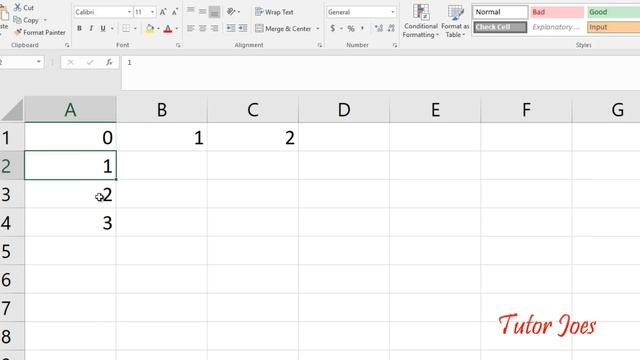Screen dimensions: 640x360
Task: Set top vertical alignment
Action: pyautogui.click(x=191, y=11)
